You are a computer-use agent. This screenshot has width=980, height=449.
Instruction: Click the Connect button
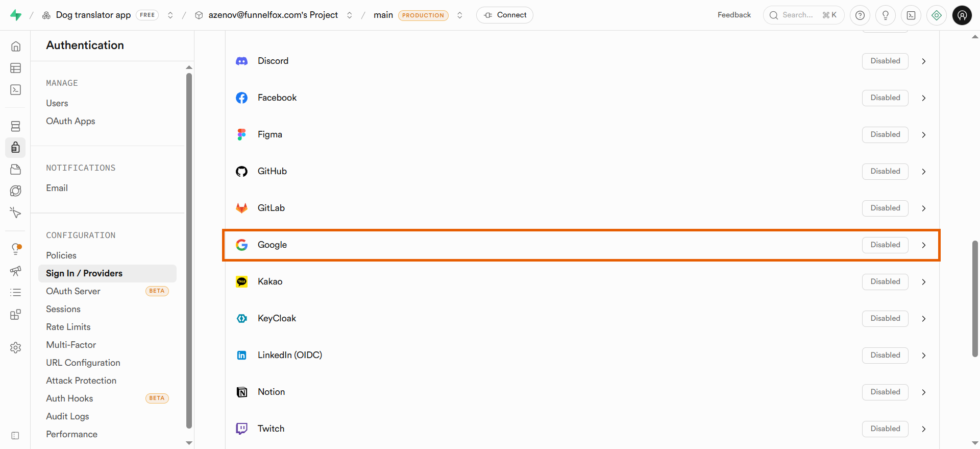(x=505, y=15)
